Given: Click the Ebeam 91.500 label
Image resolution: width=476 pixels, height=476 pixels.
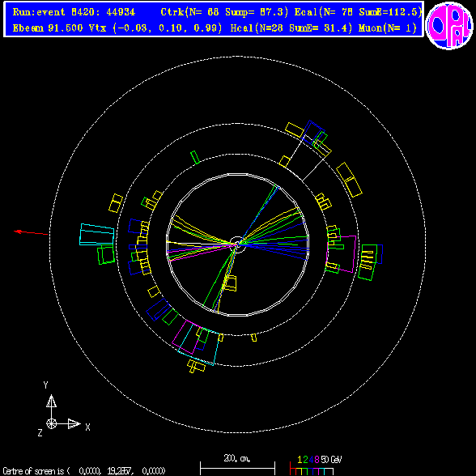Looking at the screenshot, I should [48, 28].
